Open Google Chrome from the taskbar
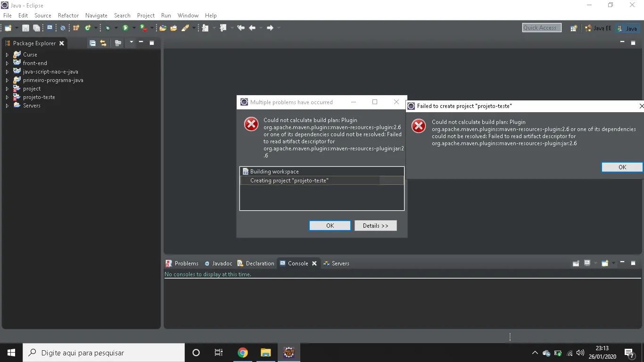This screenshot has width=644, height=362. (x=243, y=353)
